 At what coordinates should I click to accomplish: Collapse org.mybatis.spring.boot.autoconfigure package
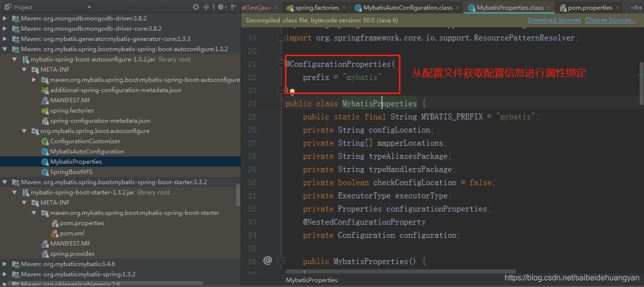tap(25, 131)
